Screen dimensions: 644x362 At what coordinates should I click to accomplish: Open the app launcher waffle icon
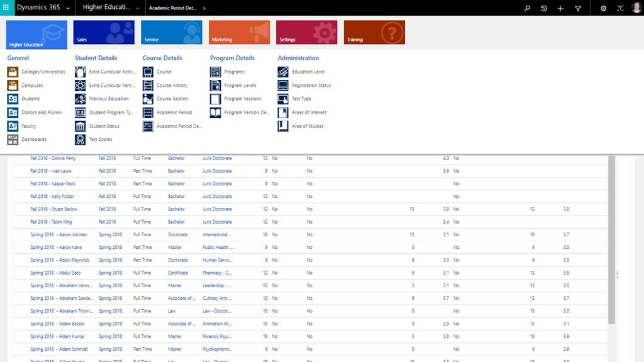point(6,8)
